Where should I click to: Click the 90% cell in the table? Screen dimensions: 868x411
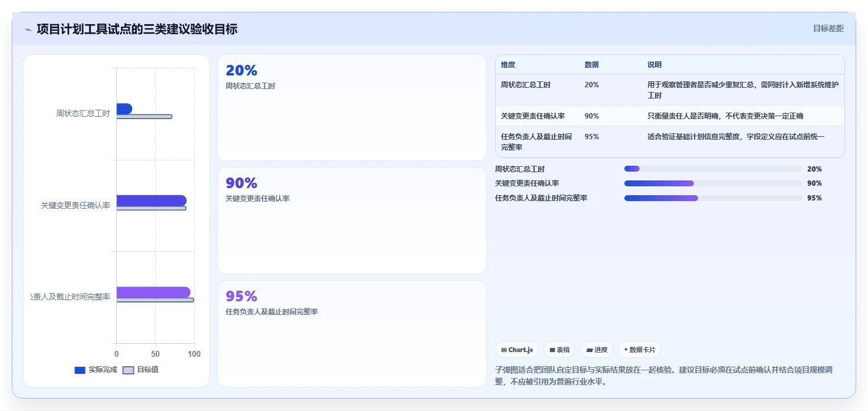coord(592,116)
